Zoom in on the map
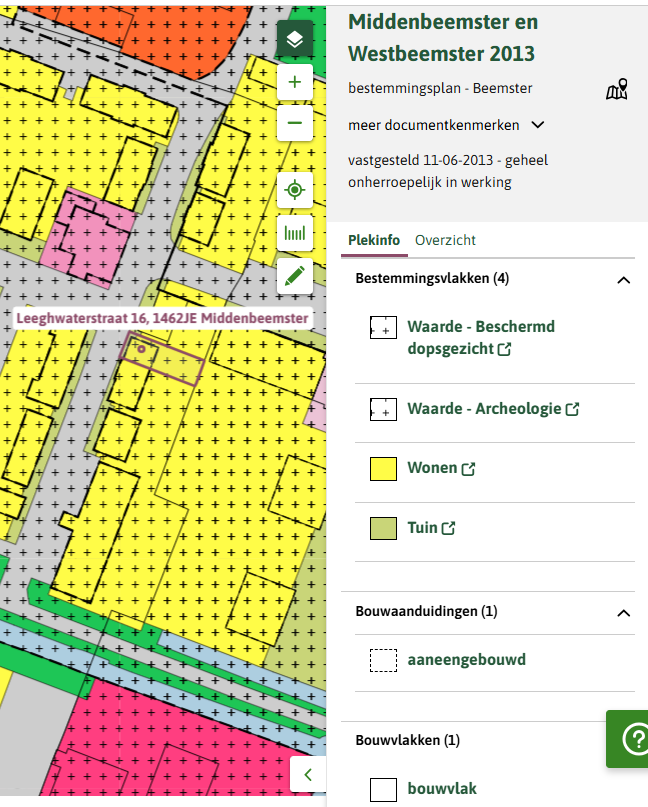648x807 pixels. [x=294, y=83]
